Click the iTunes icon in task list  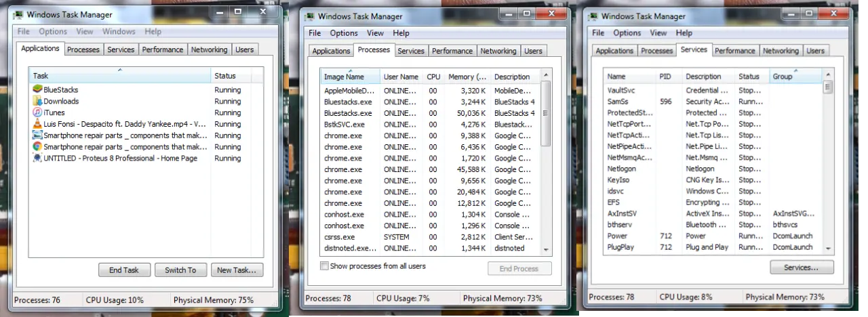[x=38, y=112]
